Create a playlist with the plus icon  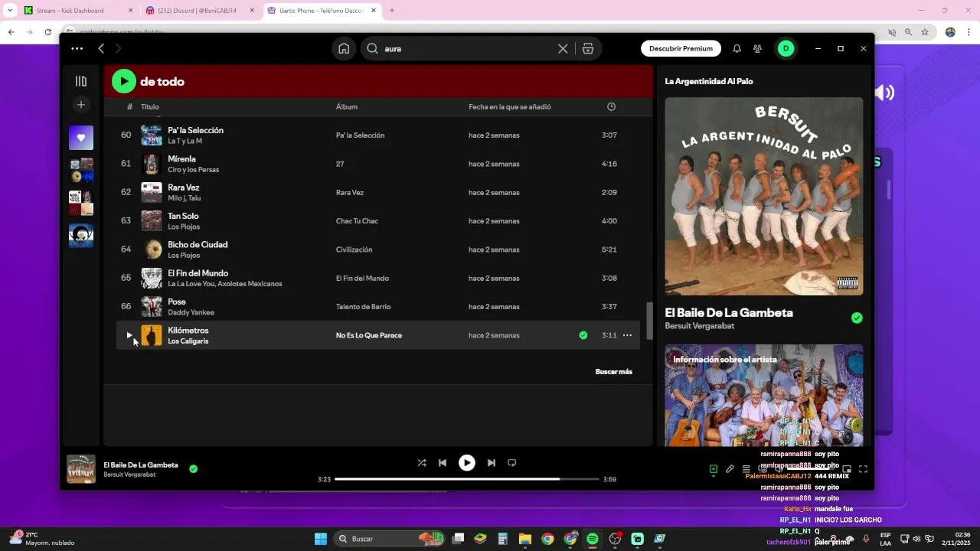(x=81, y=105)
